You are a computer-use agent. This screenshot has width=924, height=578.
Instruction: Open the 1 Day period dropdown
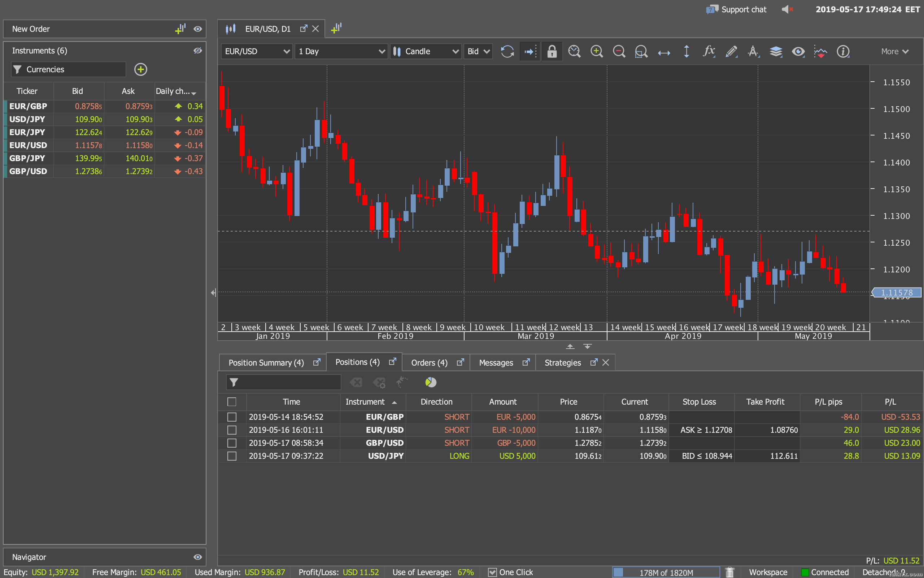coord(341,51)
